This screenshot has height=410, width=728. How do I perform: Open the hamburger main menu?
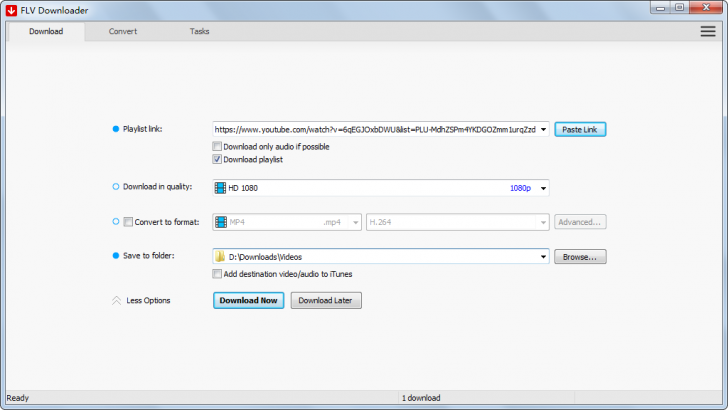[x=708, y=31]
